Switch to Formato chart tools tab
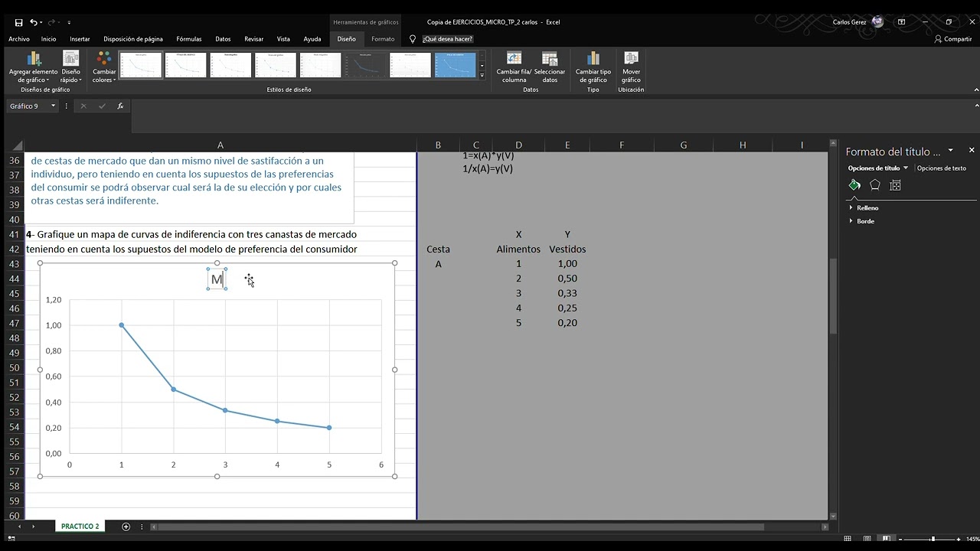The height and width of the screenshot is (551, 980). coord(383,39)
